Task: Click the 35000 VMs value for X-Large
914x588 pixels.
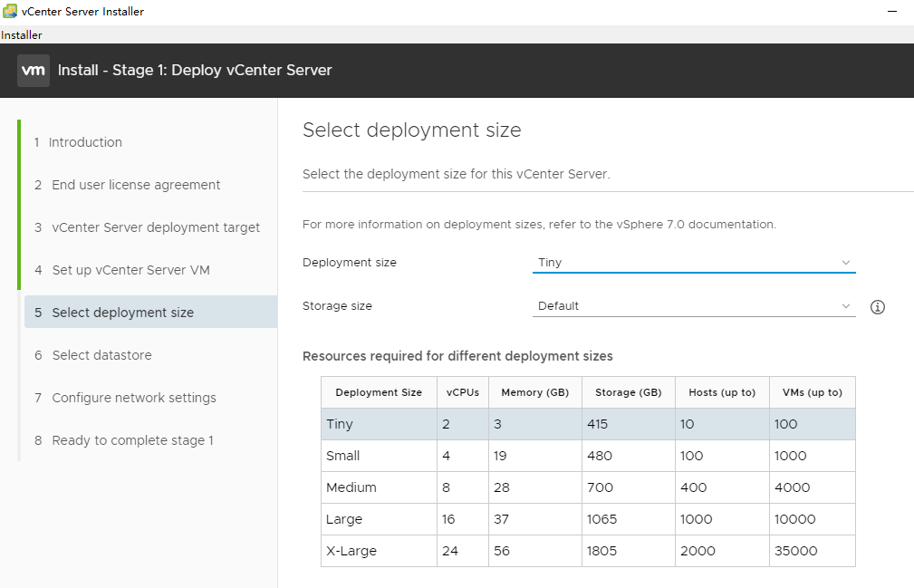Action: (x=795, y=551)
